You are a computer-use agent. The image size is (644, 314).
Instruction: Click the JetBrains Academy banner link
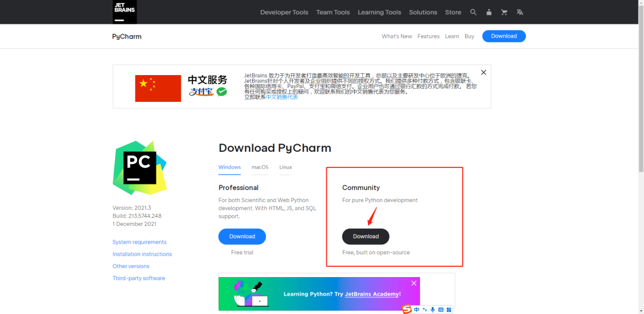(x=371, y=294)
